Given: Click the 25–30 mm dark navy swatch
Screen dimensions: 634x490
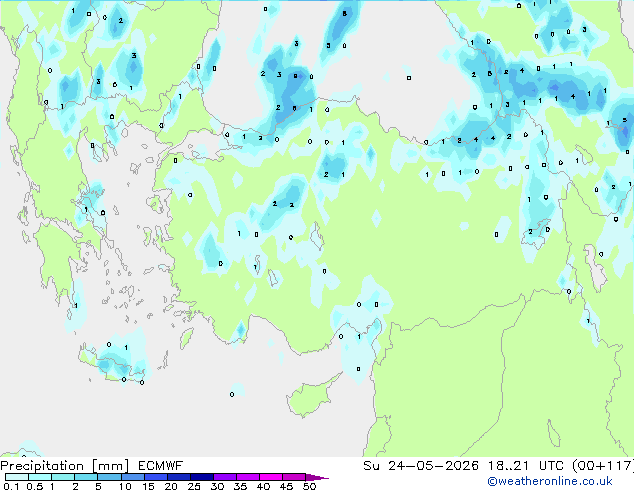Looking at the screenshot, I should tap(202, 477).
